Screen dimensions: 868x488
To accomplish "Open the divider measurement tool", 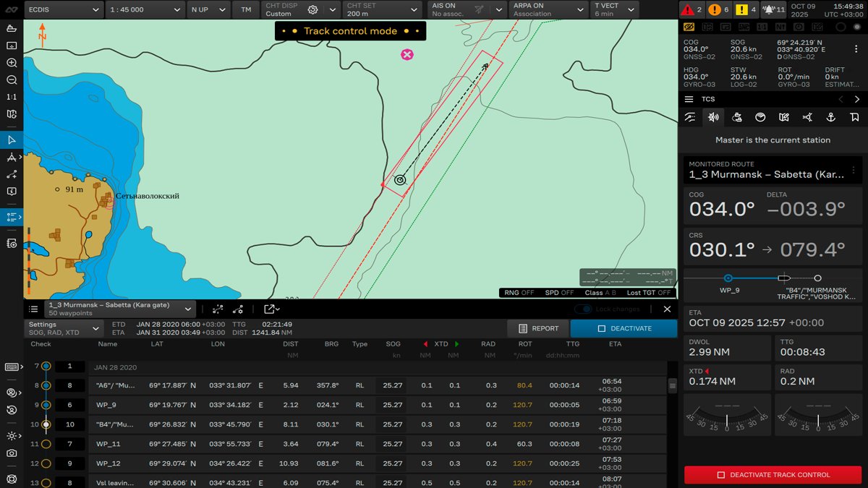I will 12,157.
